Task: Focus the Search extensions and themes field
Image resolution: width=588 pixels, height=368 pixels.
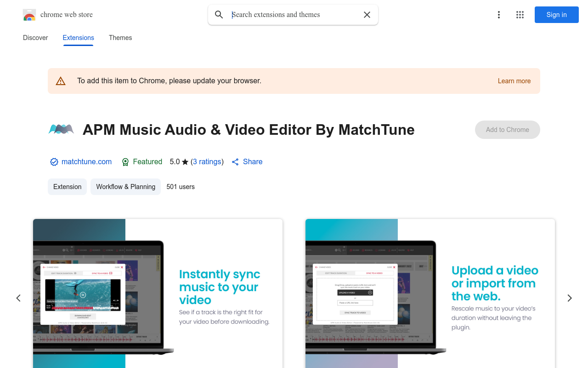Action: point(294,15)
